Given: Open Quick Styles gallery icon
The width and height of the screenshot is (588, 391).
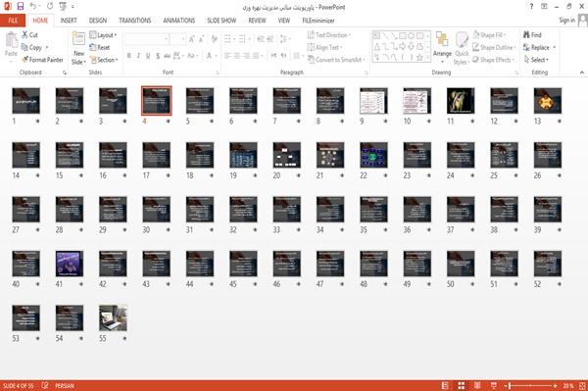Looking at the screenshot, I should pyautogui.click(x=462, y=39).
